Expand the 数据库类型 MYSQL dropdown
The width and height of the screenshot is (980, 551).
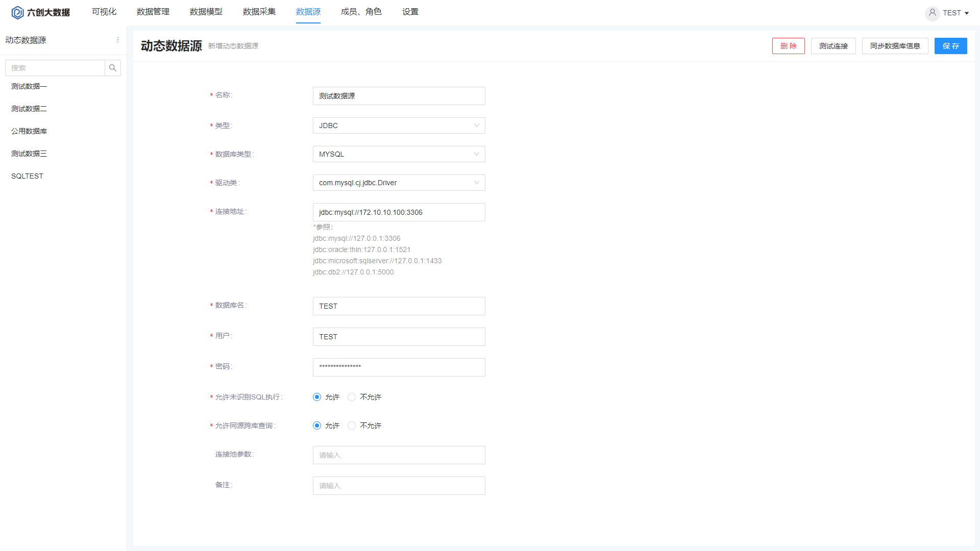click(x=399, y=154)
